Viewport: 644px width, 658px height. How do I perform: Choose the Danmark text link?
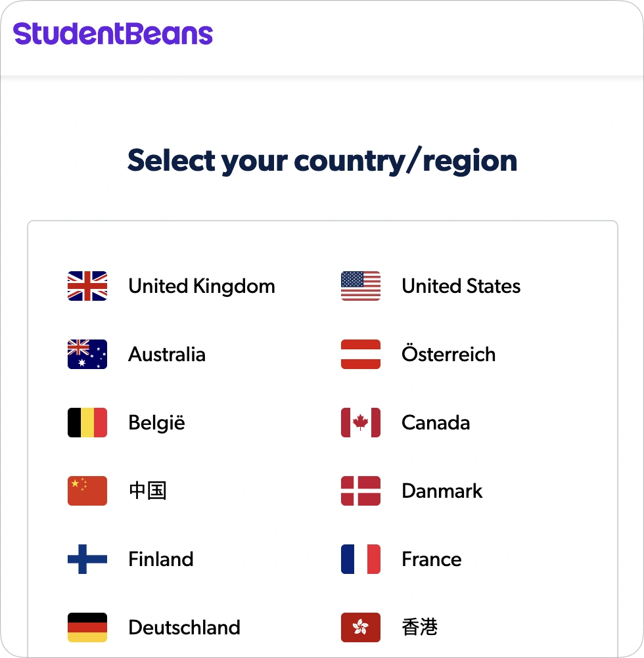click(442, 491)
